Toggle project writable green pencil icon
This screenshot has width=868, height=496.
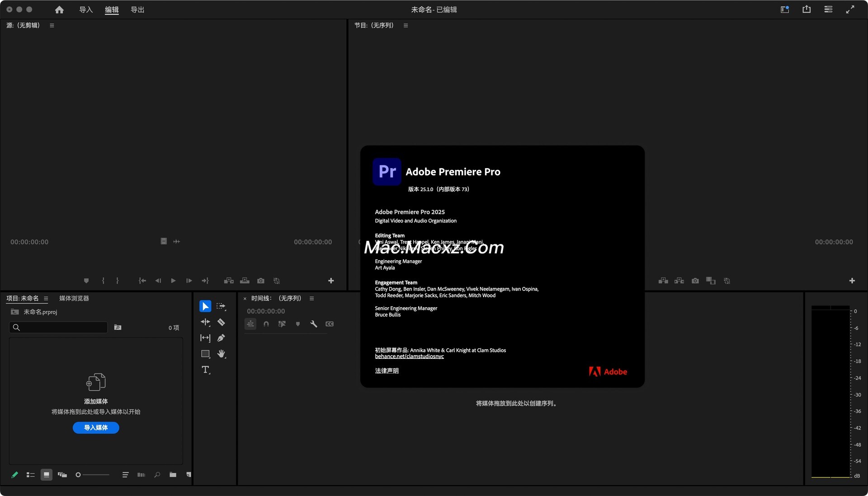14,475
